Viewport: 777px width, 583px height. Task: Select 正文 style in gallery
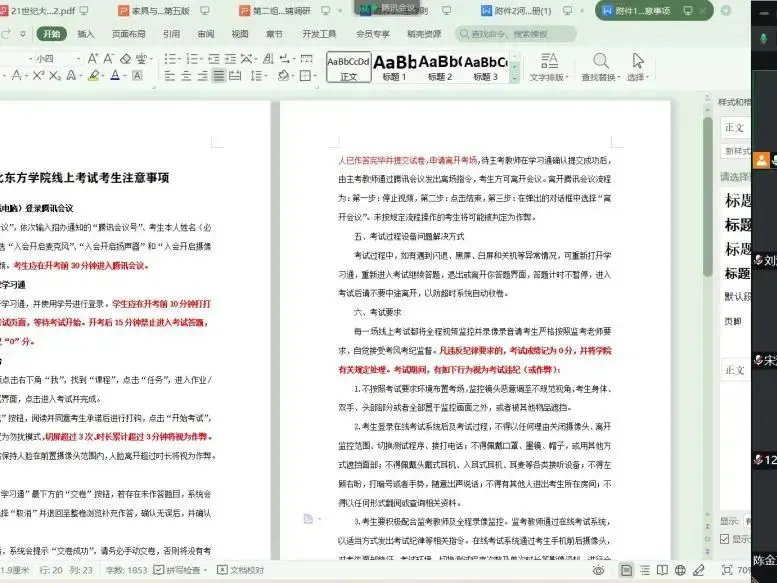tap(349, 67)
